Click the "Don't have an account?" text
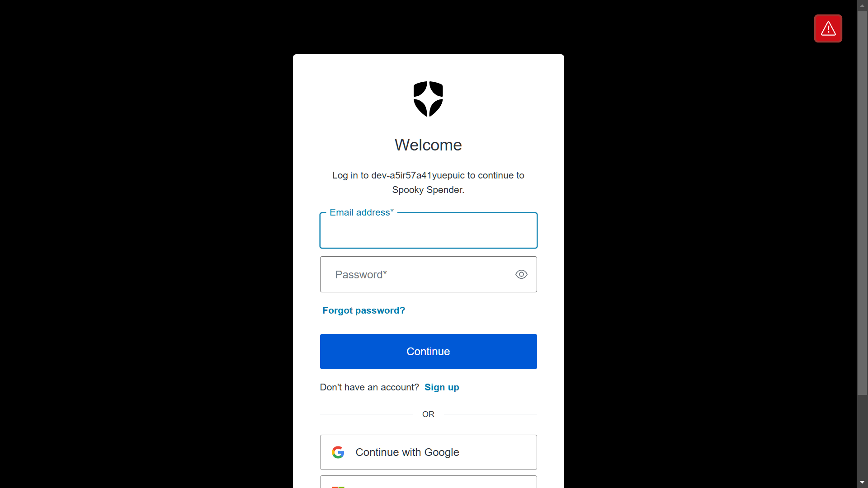This screenshot has width=868, height=488. (x=369, y=387)
